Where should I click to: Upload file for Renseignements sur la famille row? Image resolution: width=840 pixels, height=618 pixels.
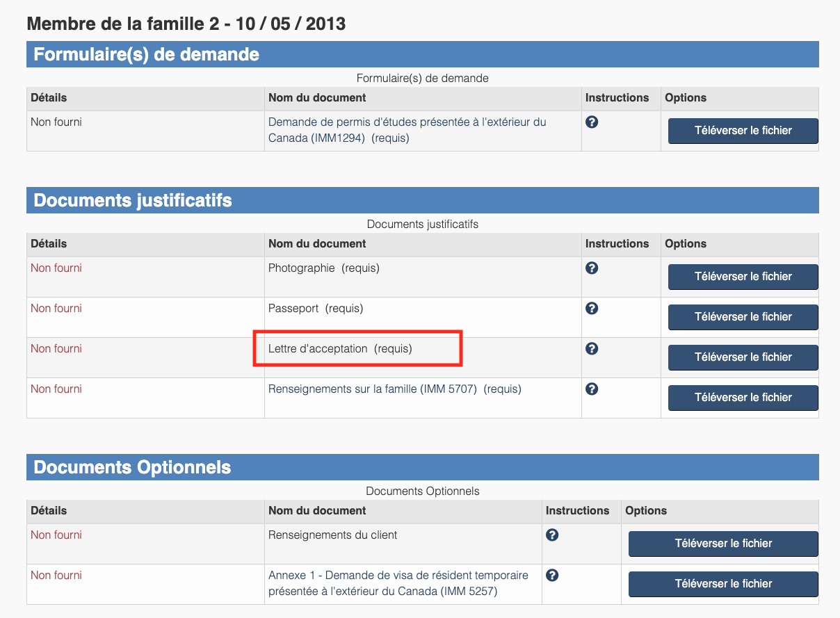pyautogui.click(x=743, y=398)
